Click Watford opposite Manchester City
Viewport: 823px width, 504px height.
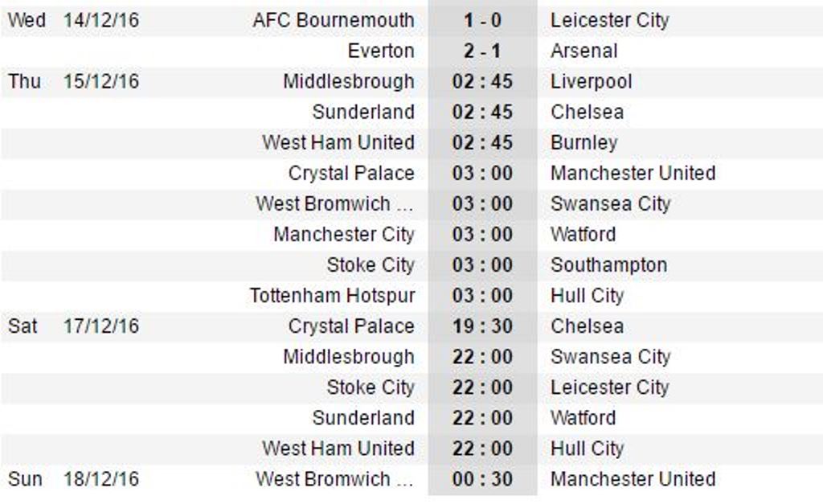coord(583,234)
